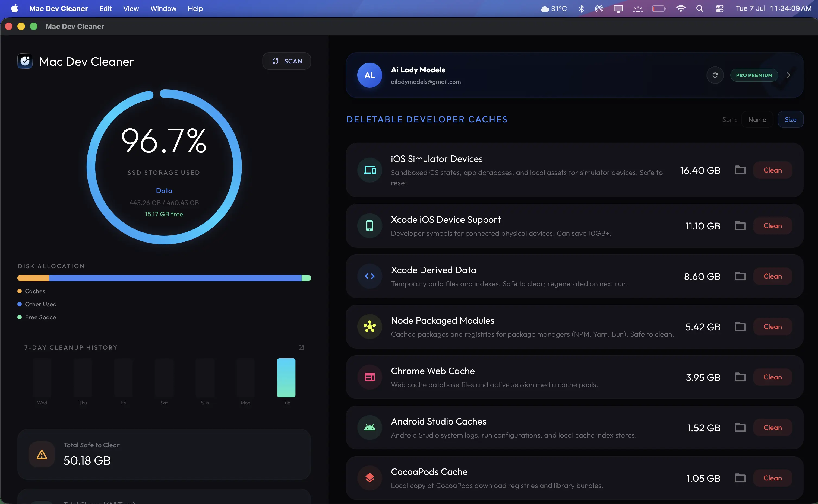Click the Free Space legend green dot
The image size is (818, 504).
click(x=19, y=317)
